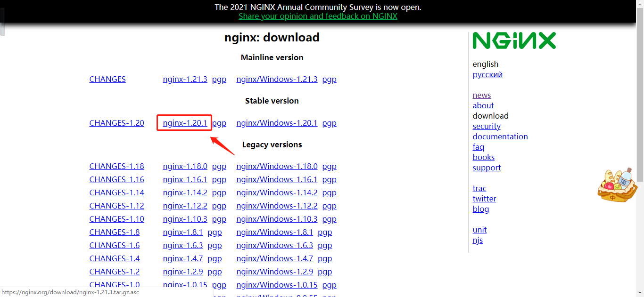Download nginx/Windows-1.4.7
This screenshot has height=297, width=644.
tap(275, 258)
